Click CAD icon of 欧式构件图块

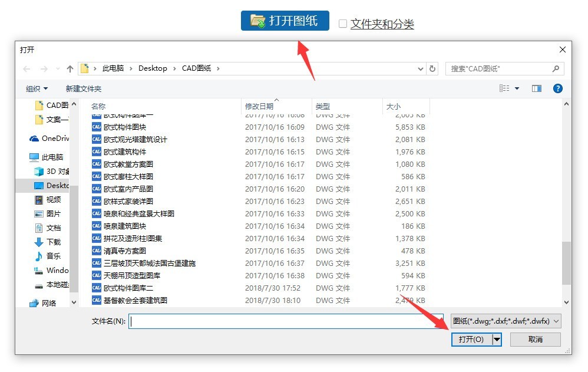pyautogui.click(x=97, y=127)
